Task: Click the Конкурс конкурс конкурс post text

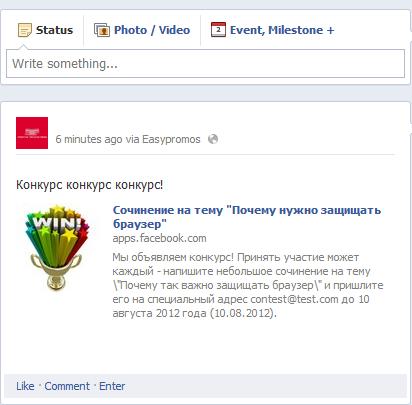Action: point(90,185)
